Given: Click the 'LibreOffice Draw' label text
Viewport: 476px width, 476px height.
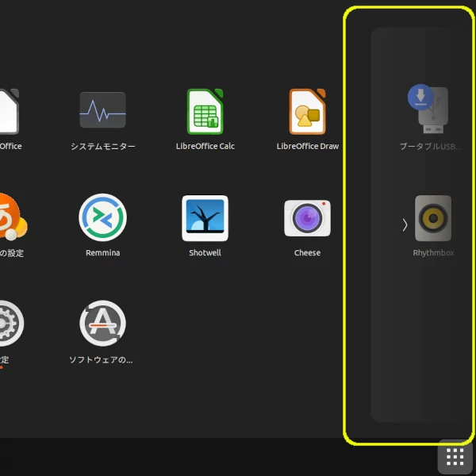Looking at the screenshot, I should pos(308,146).
